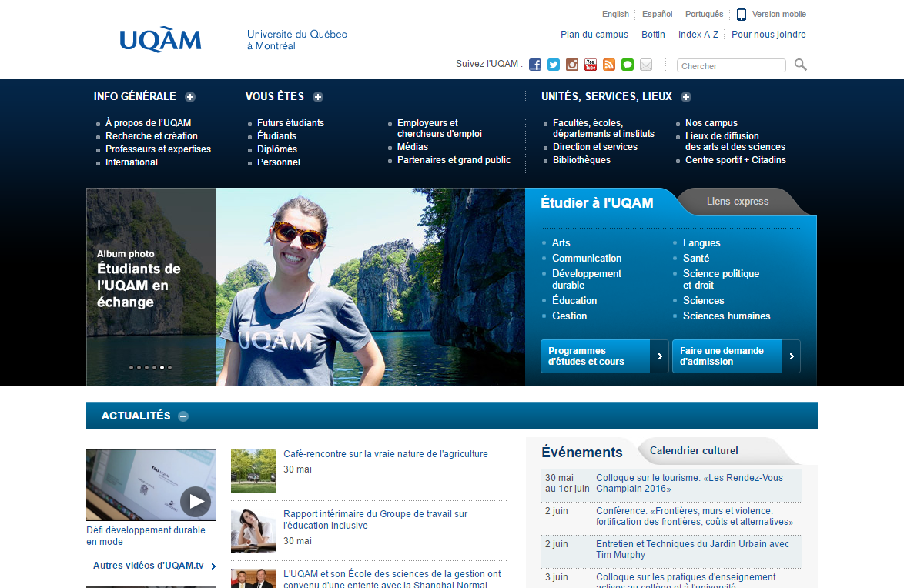Open Index A-Z link
The image size is (904, 588).
pos(698,35)
